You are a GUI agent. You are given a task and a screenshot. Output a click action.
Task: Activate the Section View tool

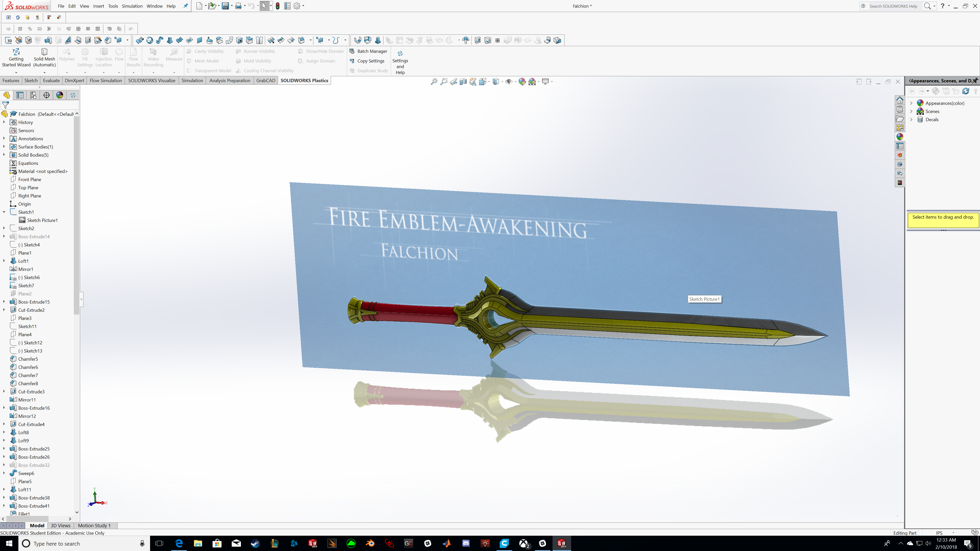click(x=463, y=81)
